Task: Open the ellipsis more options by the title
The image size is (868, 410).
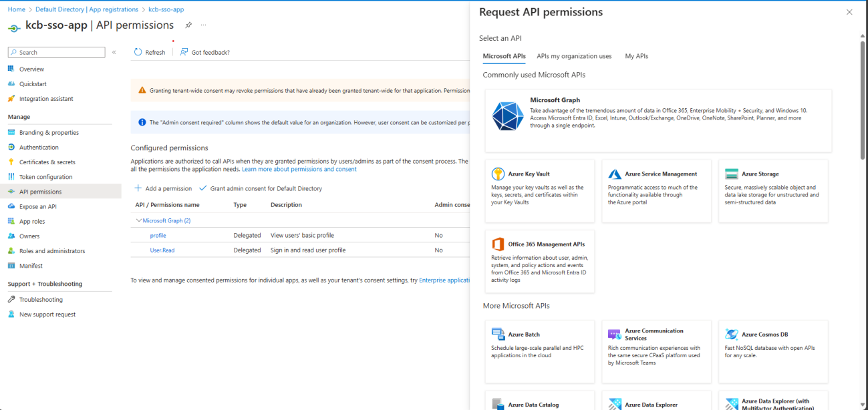Action: click(203, 25)
